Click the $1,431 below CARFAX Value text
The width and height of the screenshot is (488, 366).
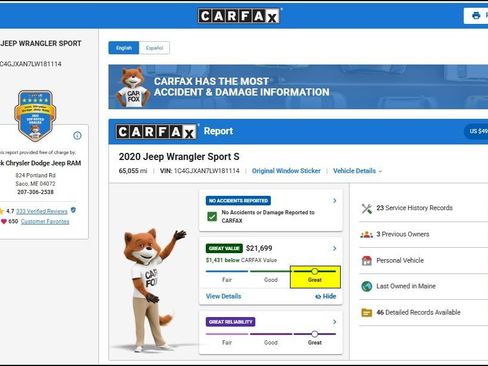coord(241,260)
